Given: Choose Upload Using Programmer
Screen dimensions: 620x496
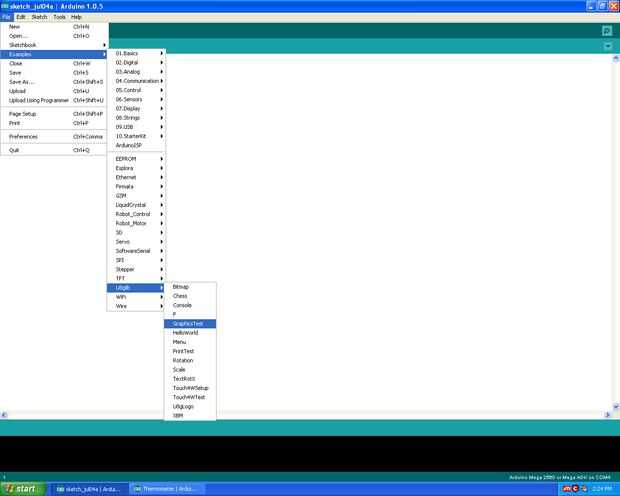Looking at the screenshot, I should 53,100.
